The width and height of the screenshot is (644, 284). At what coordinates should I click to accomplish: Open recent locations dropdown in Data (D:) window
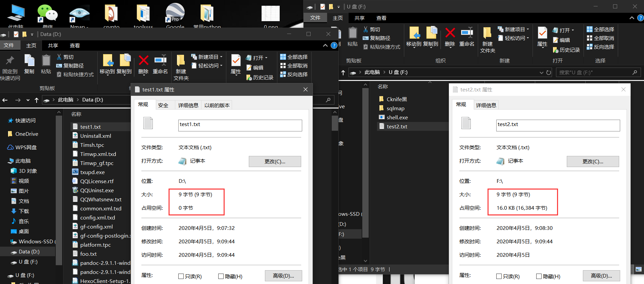(x=28, y=100)
